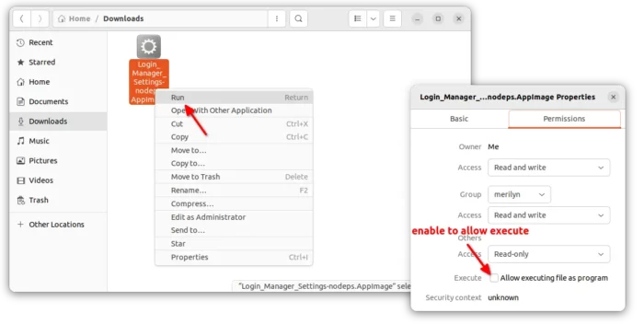Select Star in the context menu

234,244
